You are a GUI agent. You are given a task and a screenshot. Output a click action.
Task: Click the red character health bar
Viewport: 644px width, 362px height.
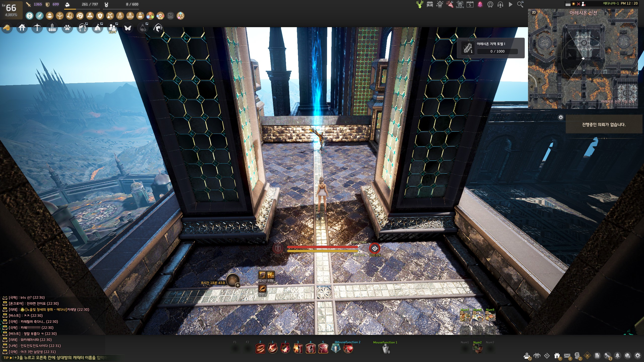[x=323, y=247]
